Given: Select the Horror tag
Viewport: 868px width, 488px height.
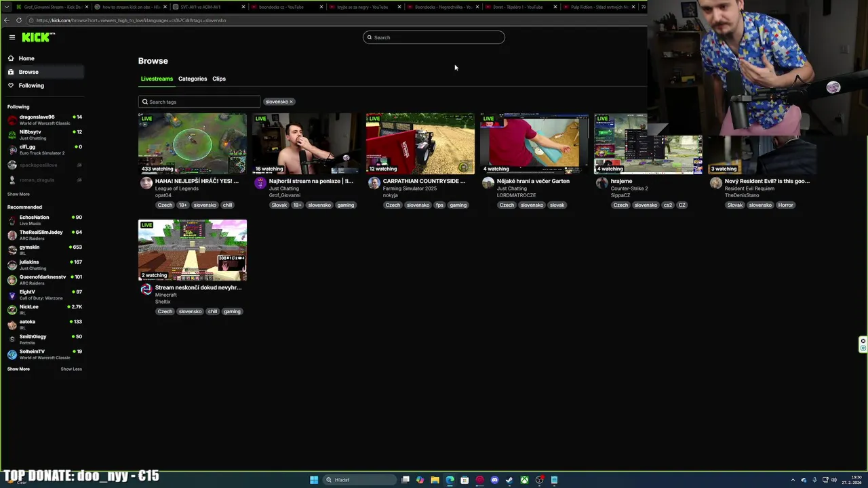Looking at the screenshot, I should (x=785, y=205).
